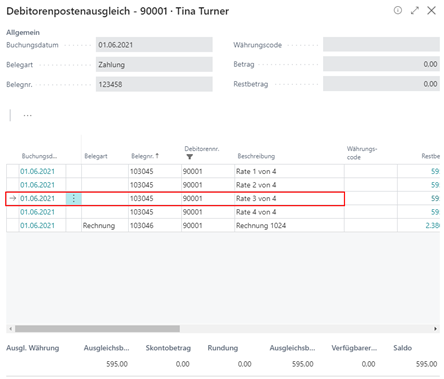This screenshot has width=444, height=379.
Task: Click the scrollbar right arrow
Action: 435,329
